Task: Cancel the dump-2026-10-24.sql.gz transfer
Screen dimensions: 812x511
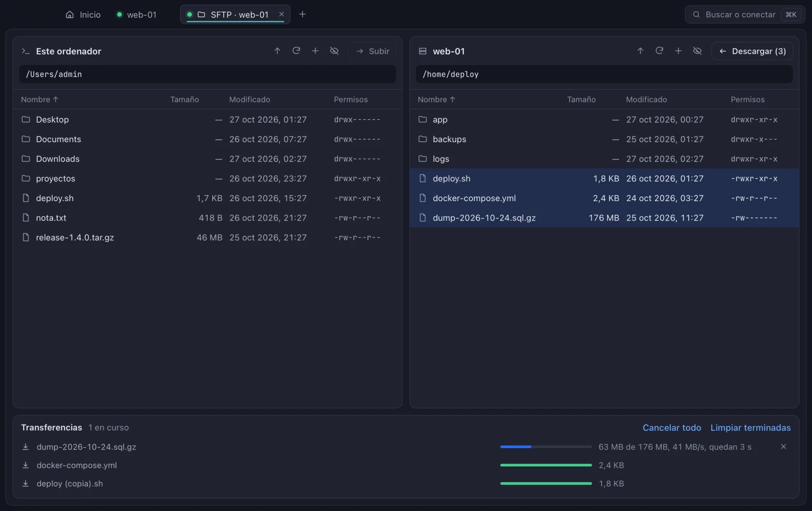Action: (x=783, y=447)
